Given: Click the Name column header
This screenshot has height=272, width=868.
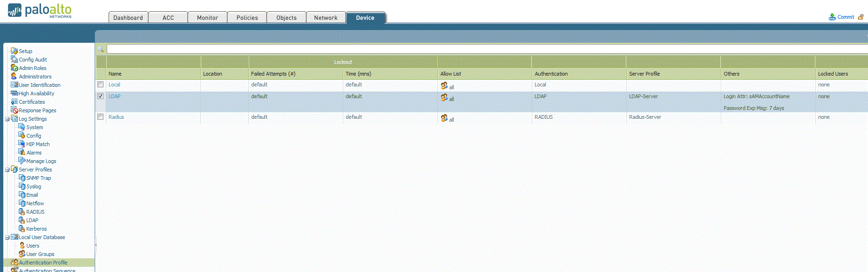Looking at the screenshot, I should 153,74.
